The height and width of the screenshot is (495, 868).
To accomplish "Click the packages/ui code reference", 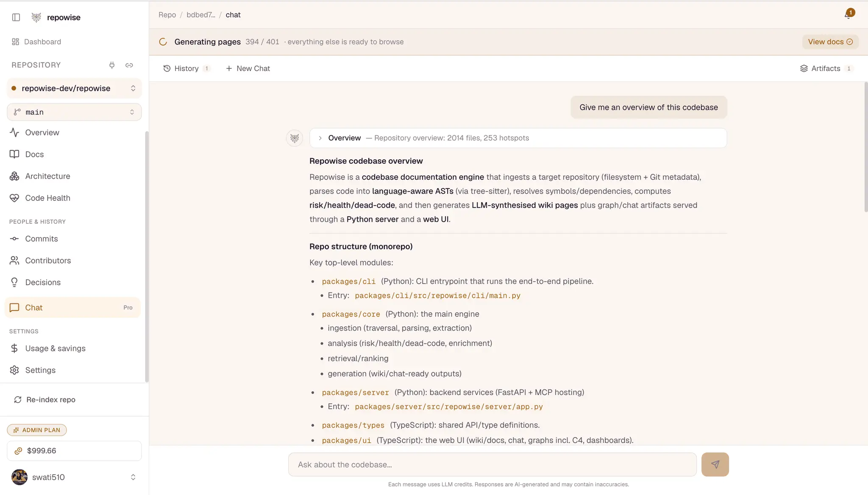I will coord(346,440).
